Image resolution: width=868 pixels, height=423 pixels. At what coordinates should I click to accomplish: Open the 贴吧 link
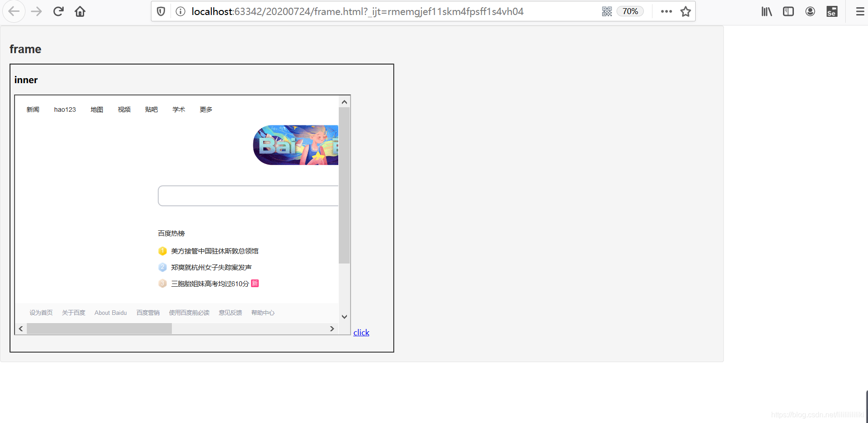point(151,109)
